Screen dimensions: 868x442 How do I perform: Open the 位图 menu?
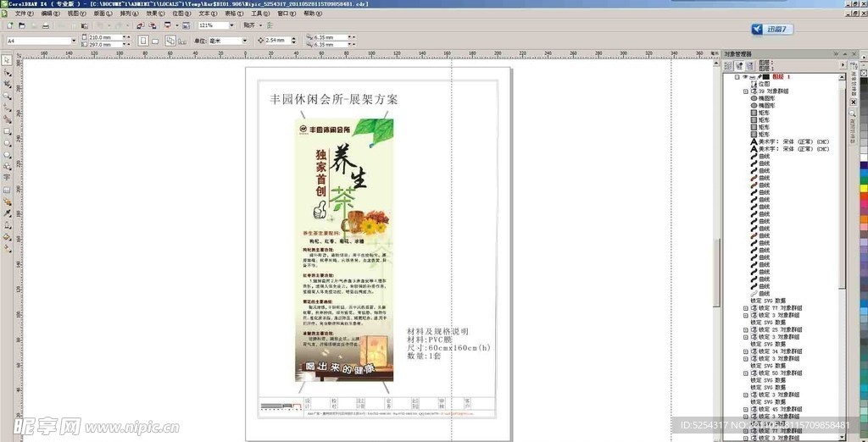[181, 14]
